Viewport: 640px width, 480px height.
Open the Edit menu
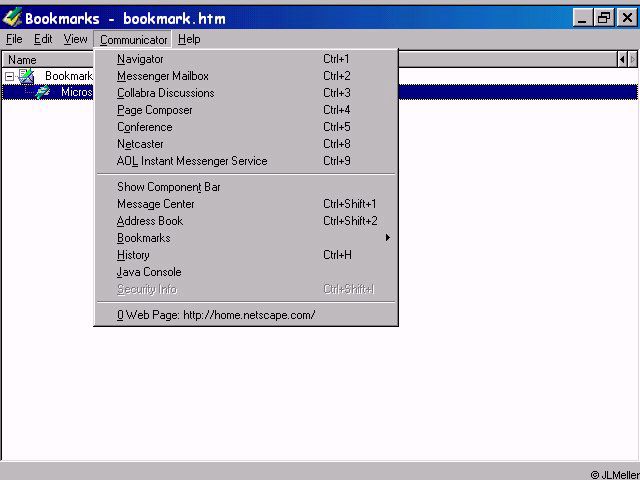click(43, 39)
